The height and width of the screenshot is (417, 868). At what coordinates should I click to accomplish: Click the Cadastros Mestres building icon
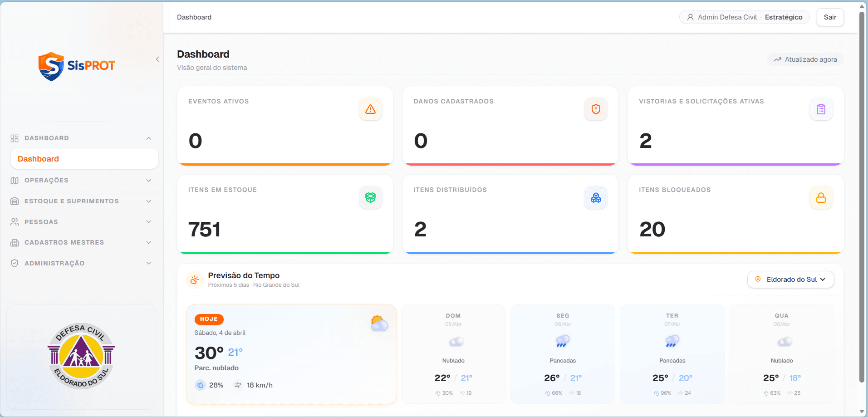click(15, 243)
